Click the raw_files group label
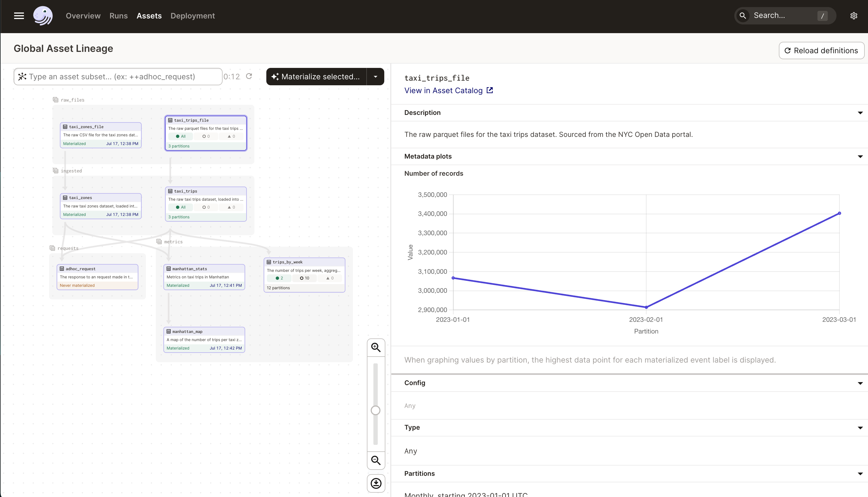 [72, 100]
